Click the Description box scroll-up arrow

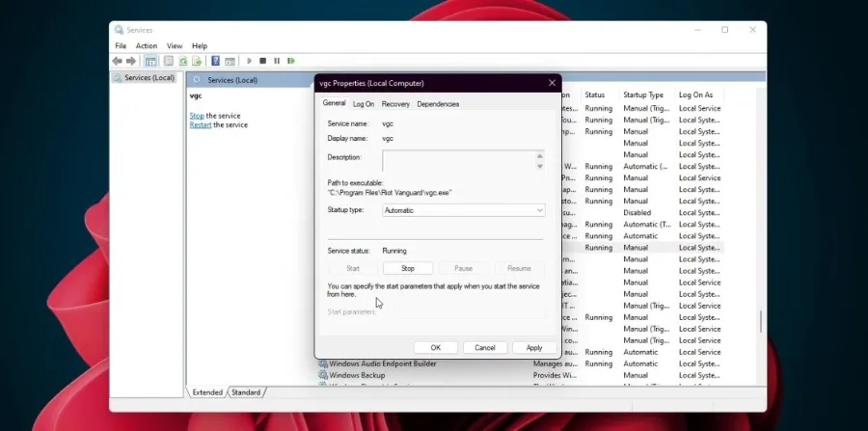tap(540, 156)
